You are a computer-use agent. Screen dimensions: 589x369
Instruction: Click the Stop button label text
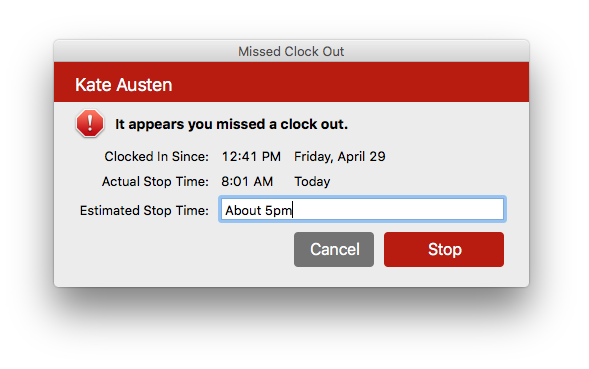(x=445, y=250)
